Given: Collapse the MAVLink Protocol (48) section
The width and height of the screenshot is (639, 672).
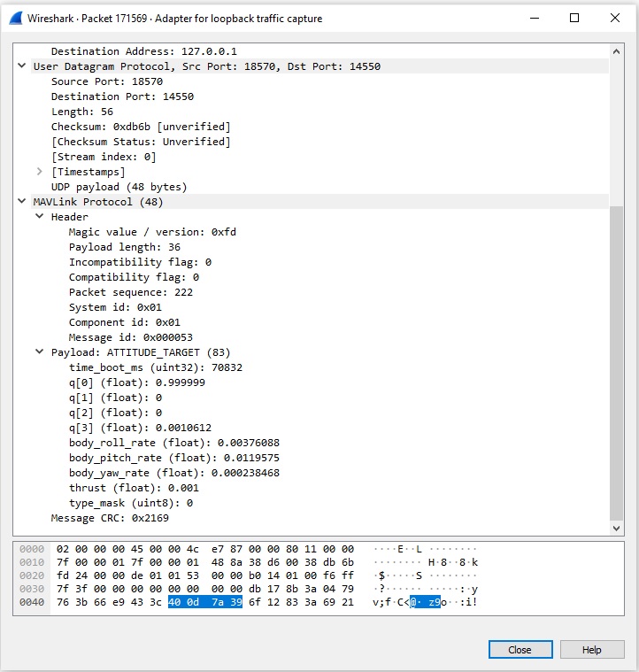Looking at the screenshot, I should pyautogui.click(x=22, y=202).
